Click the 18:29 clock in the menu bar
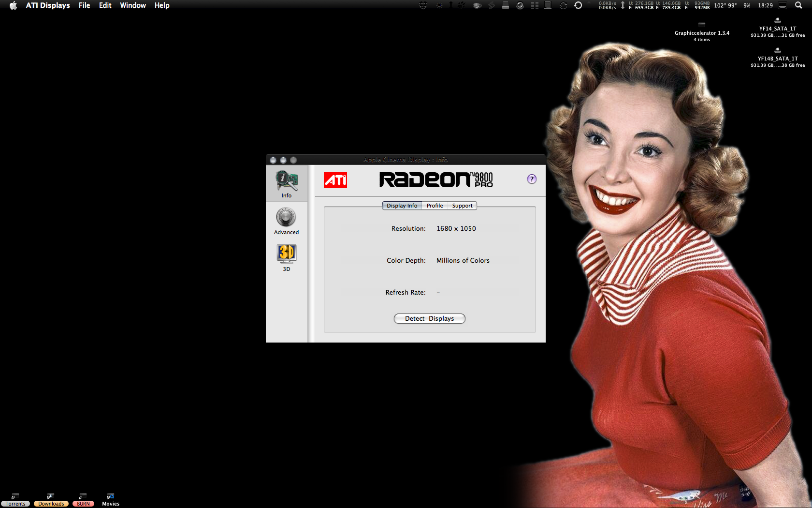The image size is (812, 508). click(765, 5)
